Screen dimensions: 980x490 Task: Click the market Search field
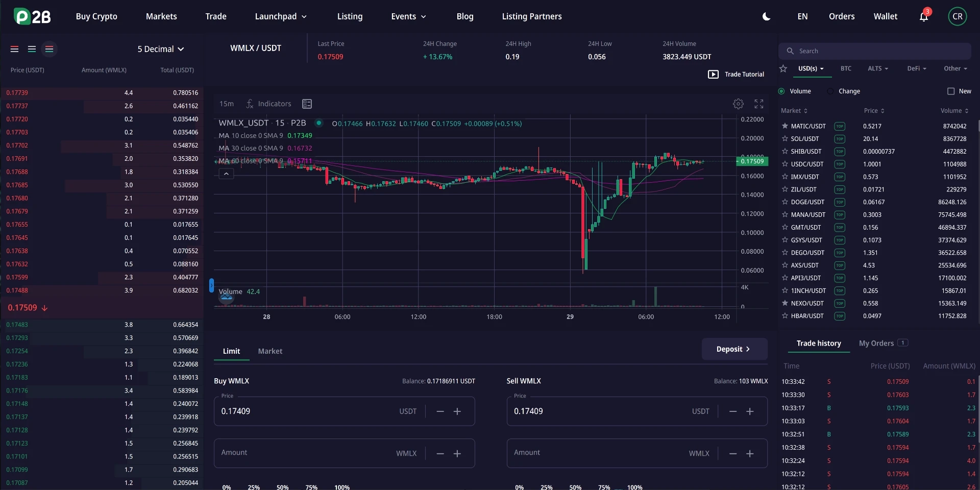(x=875, y=51)
